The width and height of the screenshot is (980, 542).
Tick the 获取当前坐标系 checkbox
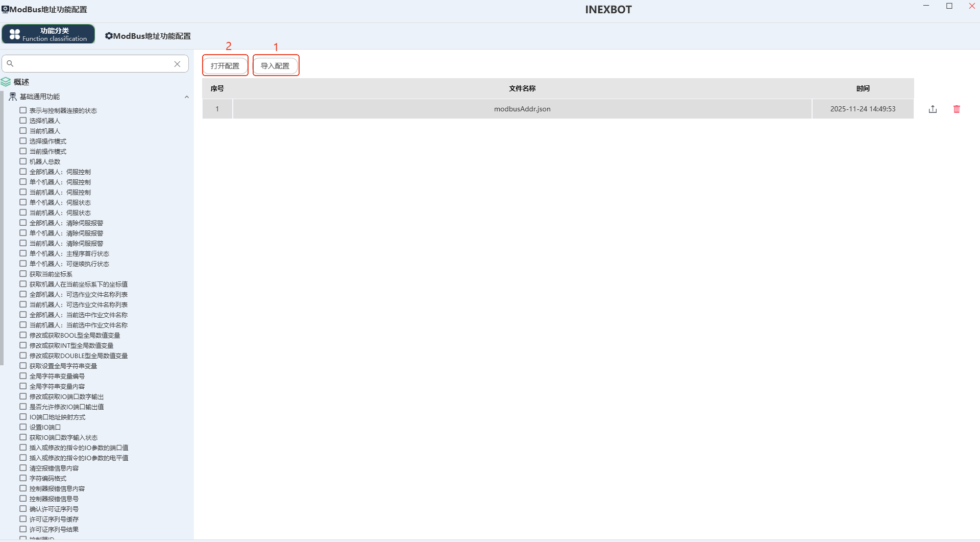coord(23,274)
